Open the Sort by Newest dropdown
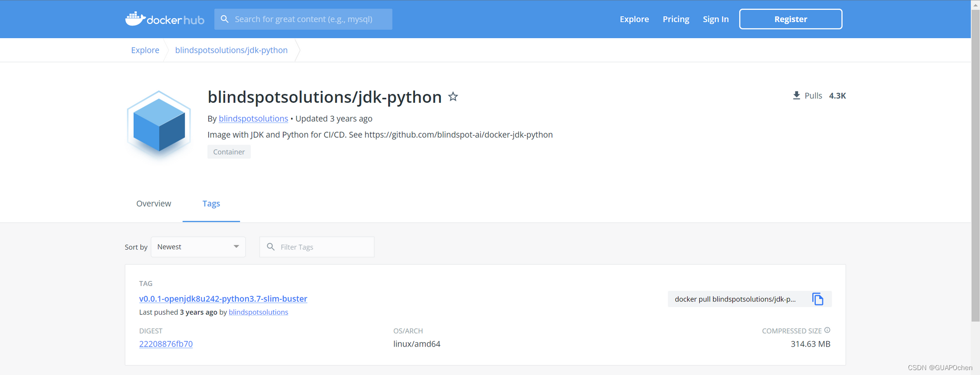The height and width of the screenshot is (375, 980). (x=198, y=247)
